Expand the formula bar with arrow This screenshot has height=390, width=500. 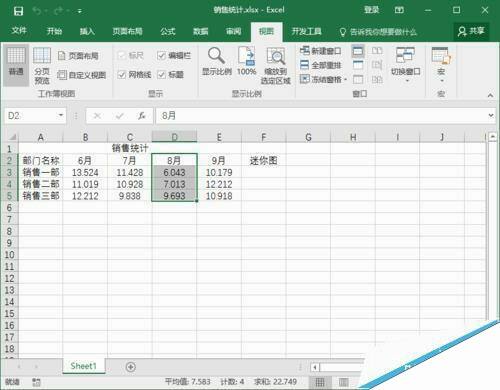pyautogui.click(x=491, y=115)
